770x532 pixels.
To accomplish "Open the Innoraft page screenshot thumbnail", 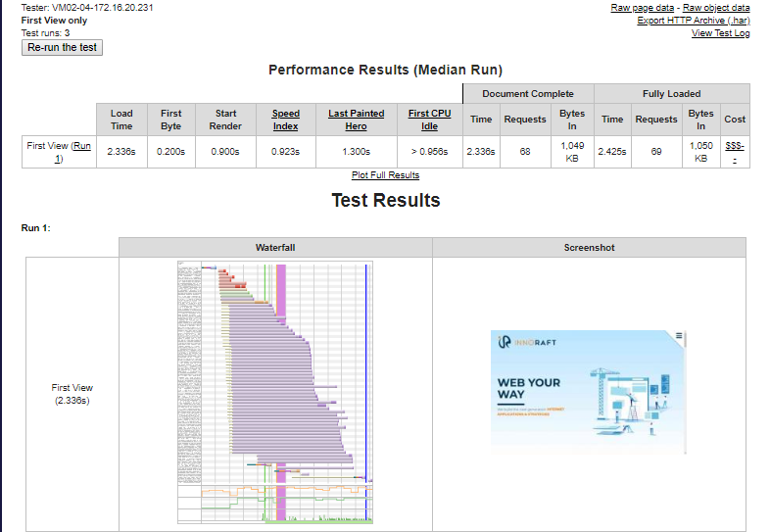I will (x=589, y=392).
